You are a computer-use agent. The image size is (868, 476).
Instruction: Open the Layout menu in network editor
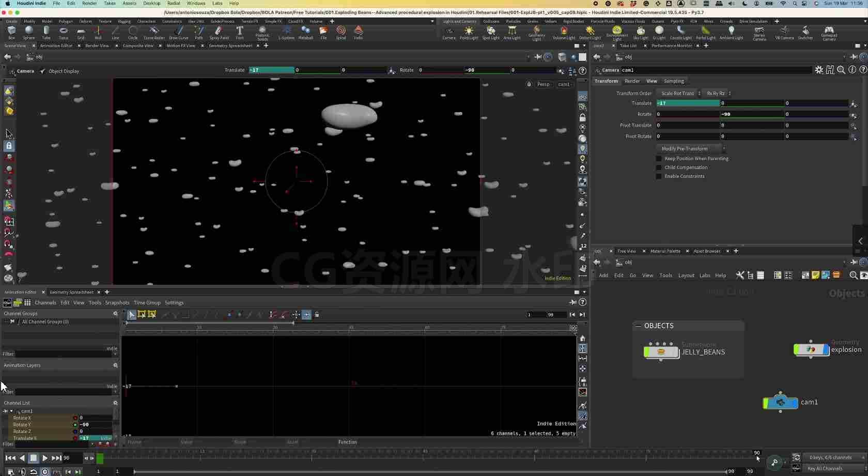pos(686,276)
